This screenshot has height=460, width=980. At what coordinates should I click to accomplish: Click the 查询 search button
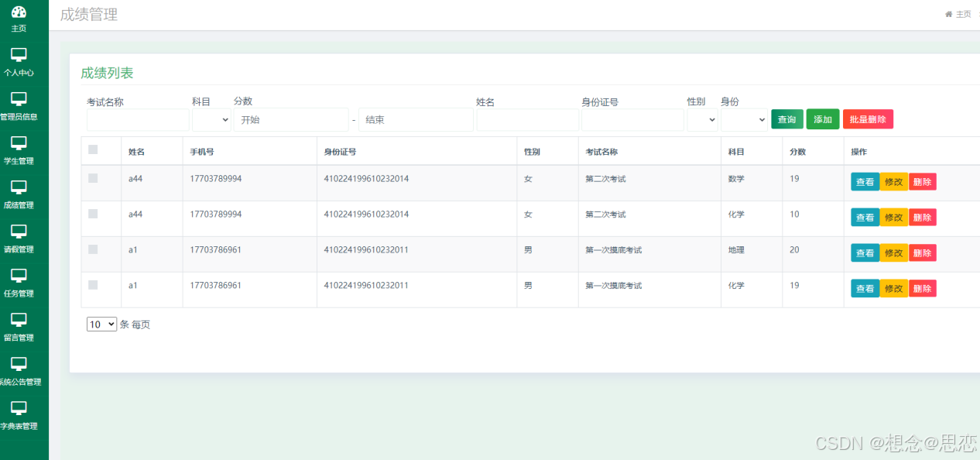click(787, 119)
